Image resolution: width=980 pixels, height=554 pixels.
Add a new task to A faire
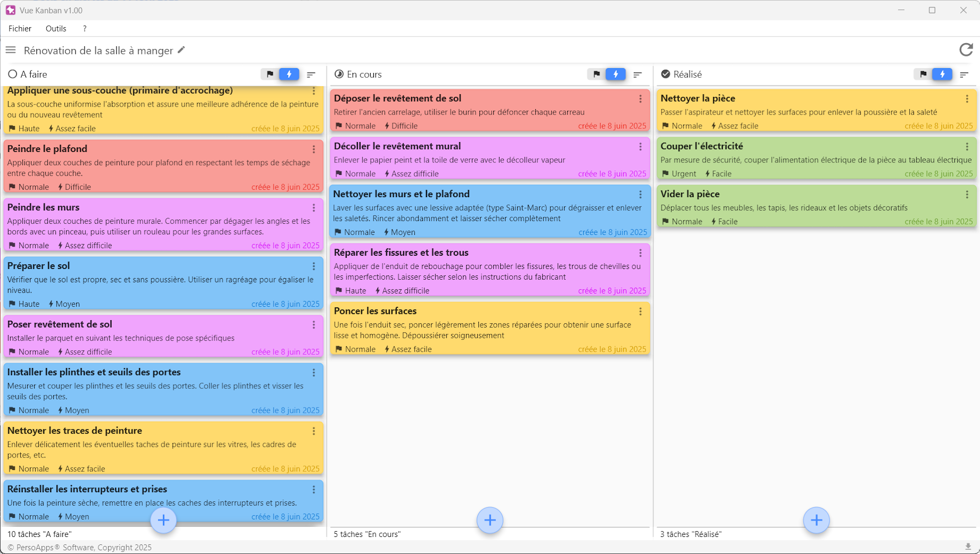164,520
